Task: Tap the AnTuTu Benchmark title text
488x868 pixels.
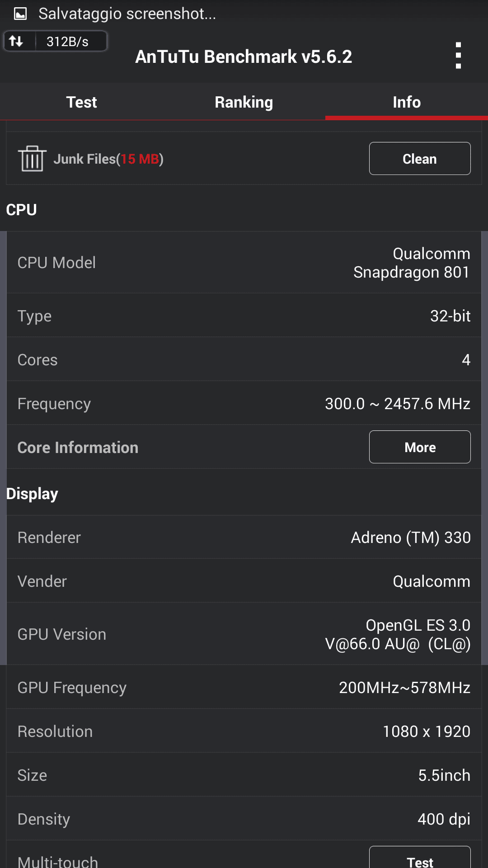Action: click(244, 57)
